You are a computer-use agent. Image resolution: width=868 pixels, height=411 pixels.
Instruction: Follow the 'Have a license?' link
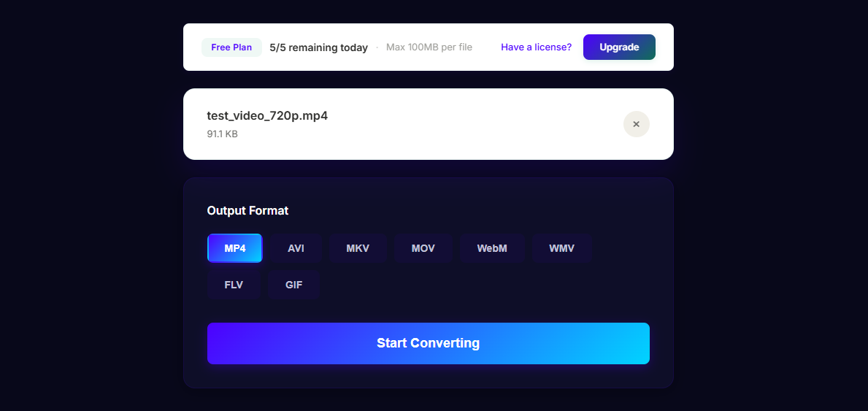click(x=536, y=47)
